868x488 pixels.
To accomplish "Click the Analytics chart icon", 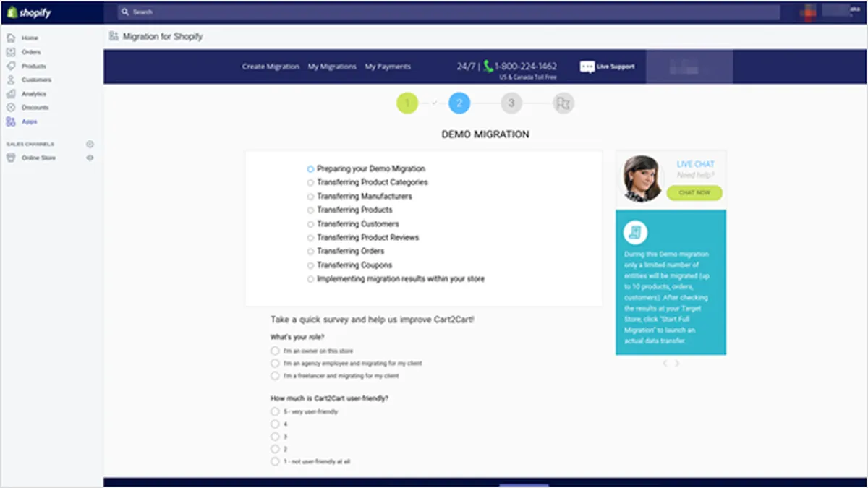I will 10,94.
